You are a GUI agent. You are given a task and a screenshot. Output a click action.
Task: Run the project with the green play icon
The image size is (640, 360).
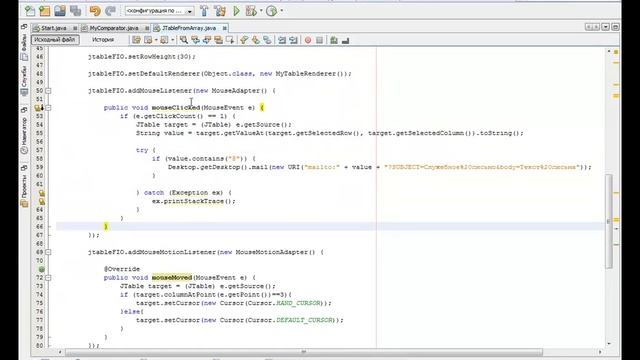tap(236, 11)
